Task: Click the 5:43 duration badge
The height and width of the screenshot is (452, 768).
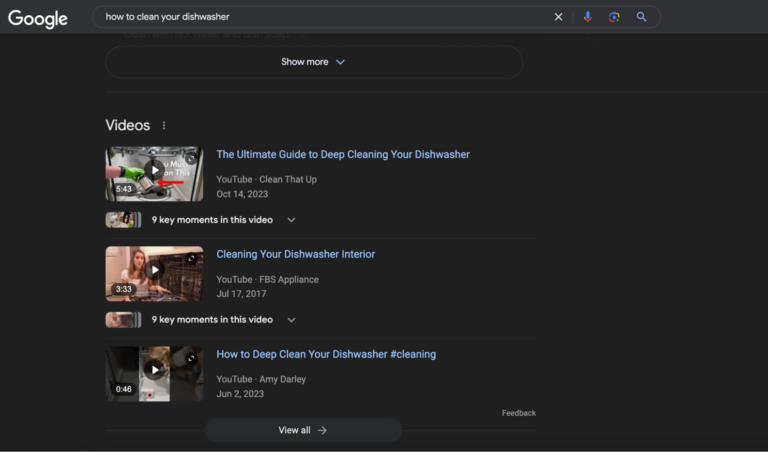Action: [x=123, y=189]
